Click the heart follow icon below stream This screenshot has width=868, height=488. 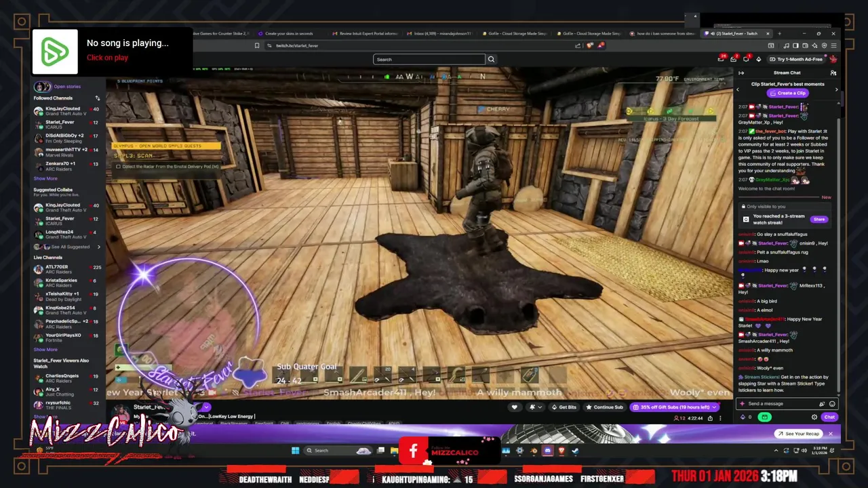tap(515, 407)
